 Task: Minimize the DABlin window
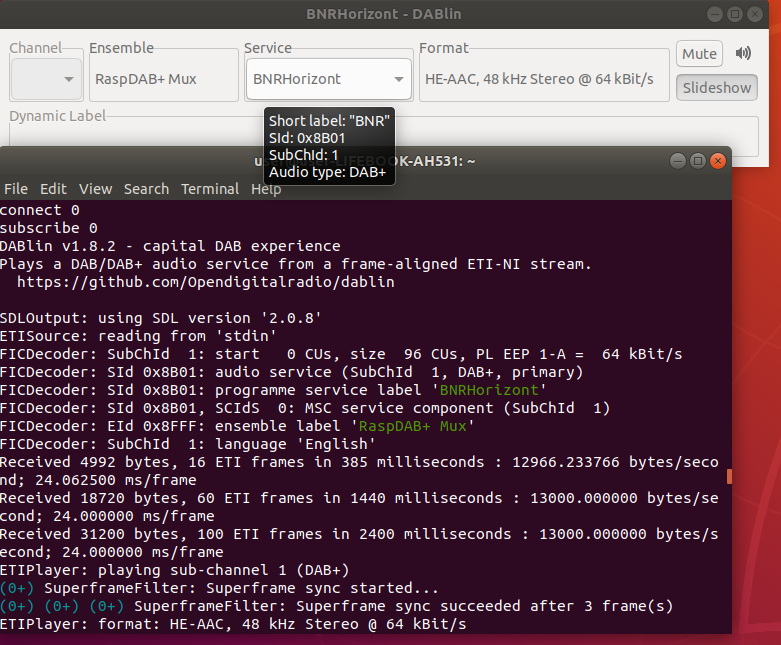715,14
